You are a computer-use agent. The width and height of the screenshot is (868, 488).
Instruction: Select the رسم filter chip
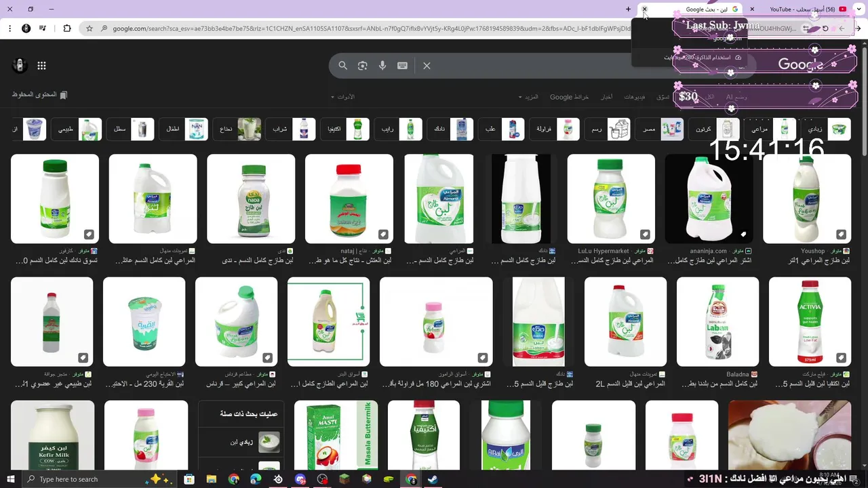(x=608, y=129)
